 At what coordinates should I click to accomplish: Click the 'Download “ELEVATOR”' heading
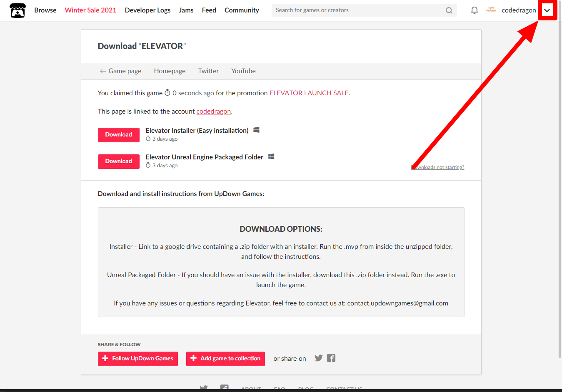click(142, 46)
